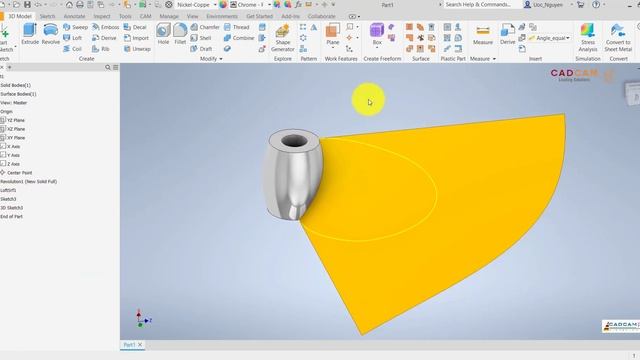Select the Extrude tool
Viewport: 640px width, 360px height.
30,34
